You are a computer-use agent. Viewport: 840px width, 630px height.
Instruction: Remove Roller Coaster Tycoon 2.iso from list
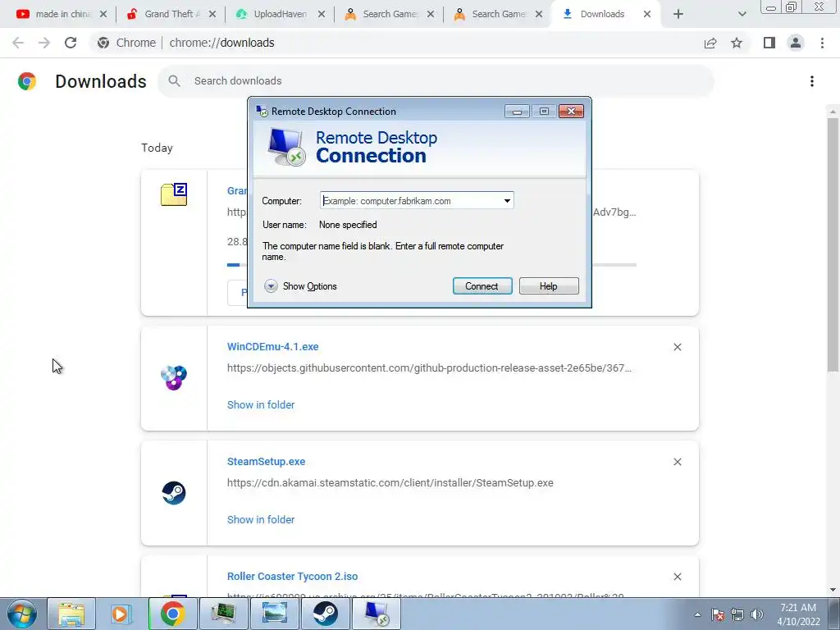click(x=677, y=577)
